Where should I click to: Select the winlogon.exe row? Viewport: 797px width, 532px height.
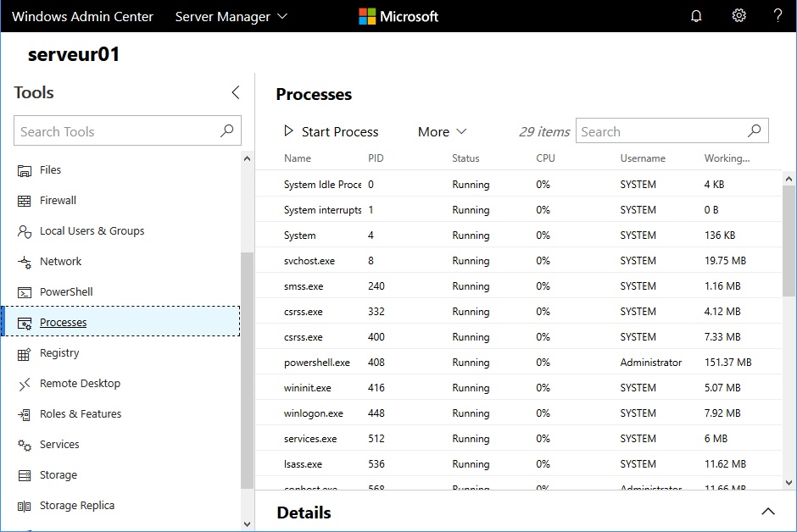[518, 413]
